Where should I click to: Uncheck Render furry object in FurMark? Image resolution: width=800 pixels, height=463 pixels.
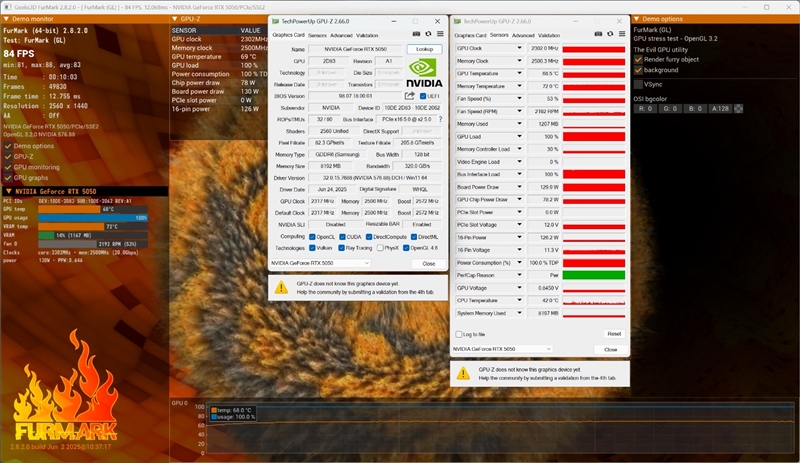[x=638, y=60]
